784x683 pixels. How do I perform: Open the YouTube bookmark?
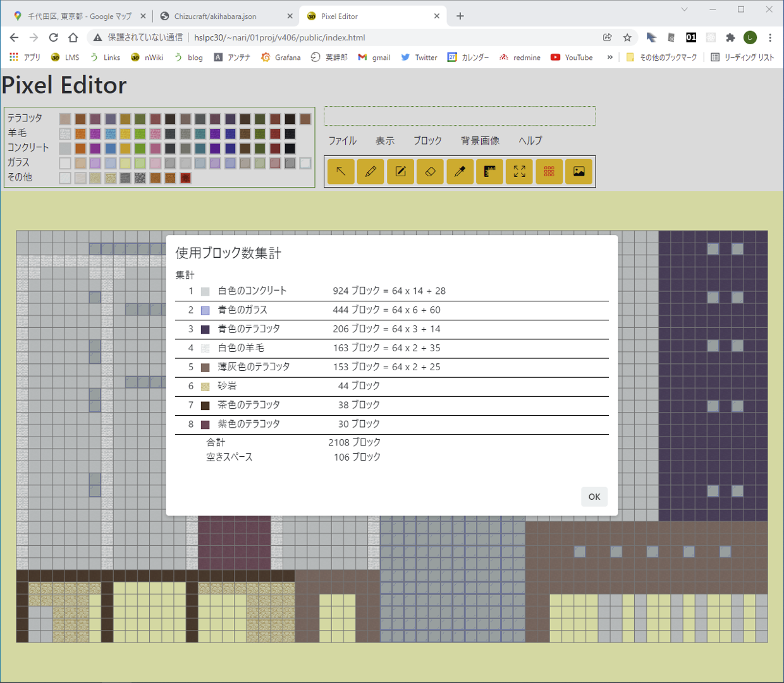tap(572, 57)
